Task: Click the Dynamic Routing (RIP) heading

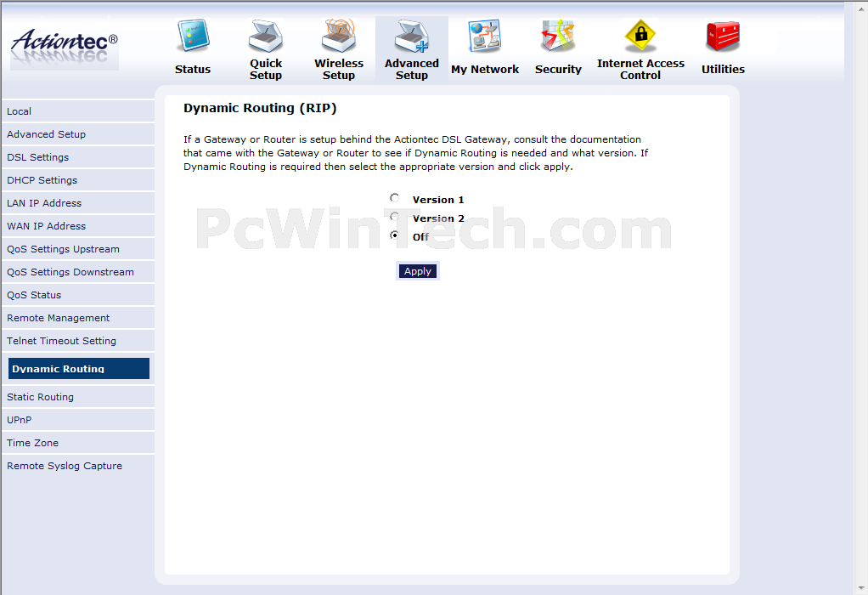Action: click(x=260, y=108)
